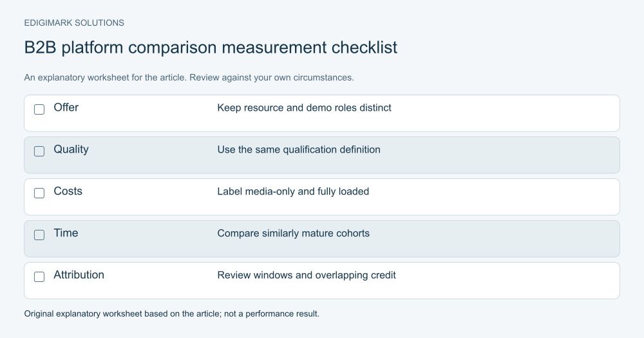
Task: Click the 'An explanatory worksheet' subtitle
Action: click(x=189, y=78)
